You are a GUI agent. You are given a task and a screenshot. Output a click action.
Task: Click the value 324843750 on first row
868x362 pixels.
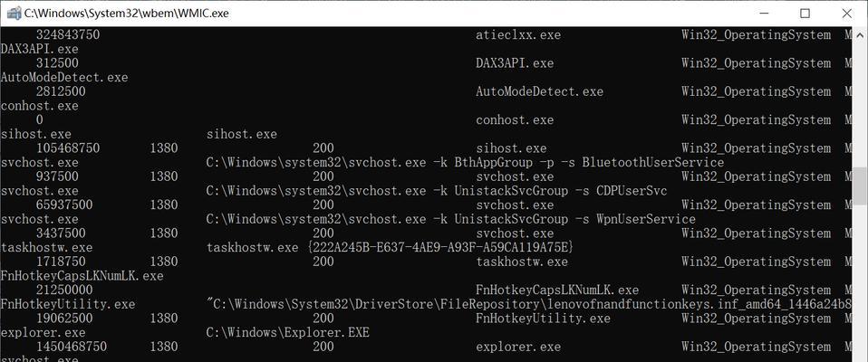click(x=68, y=35)
